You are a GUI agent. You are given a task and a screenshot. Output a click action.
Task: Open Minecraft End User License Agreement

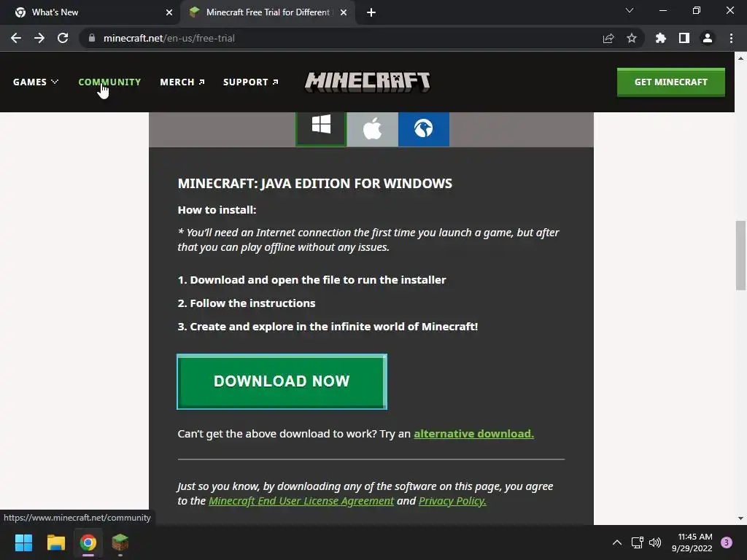click(301, 501)
